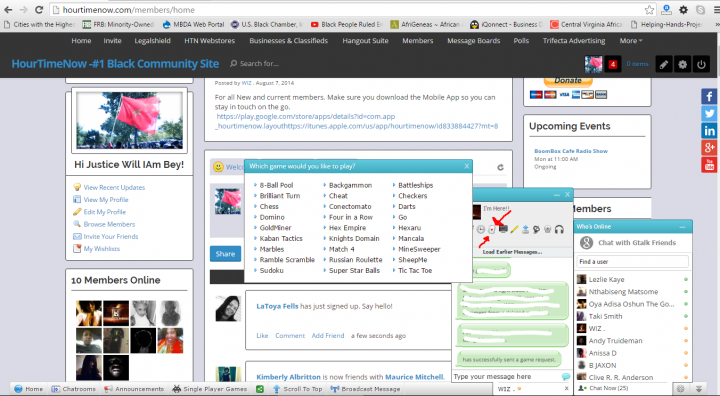Click the Find a user field

coord(632,261)
